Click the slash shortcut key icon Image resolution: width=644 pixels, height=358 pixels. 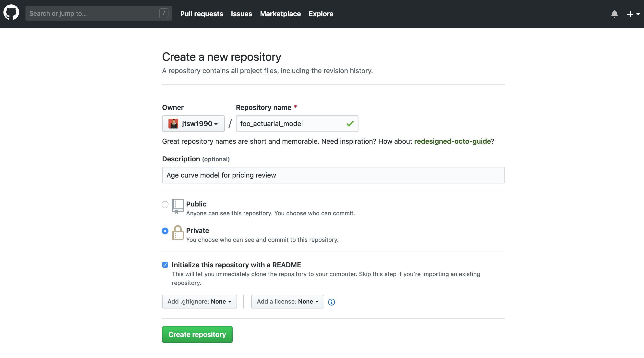(164, 13)
